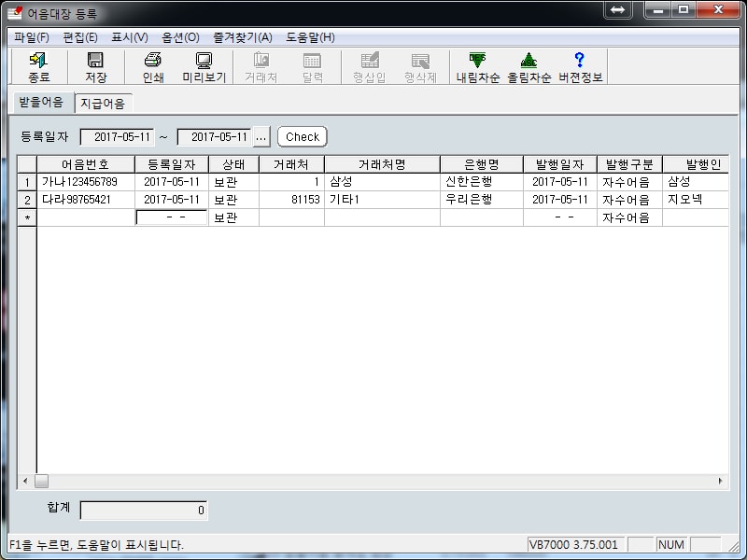Sort using the 올림차순 ascending icon

529,61
